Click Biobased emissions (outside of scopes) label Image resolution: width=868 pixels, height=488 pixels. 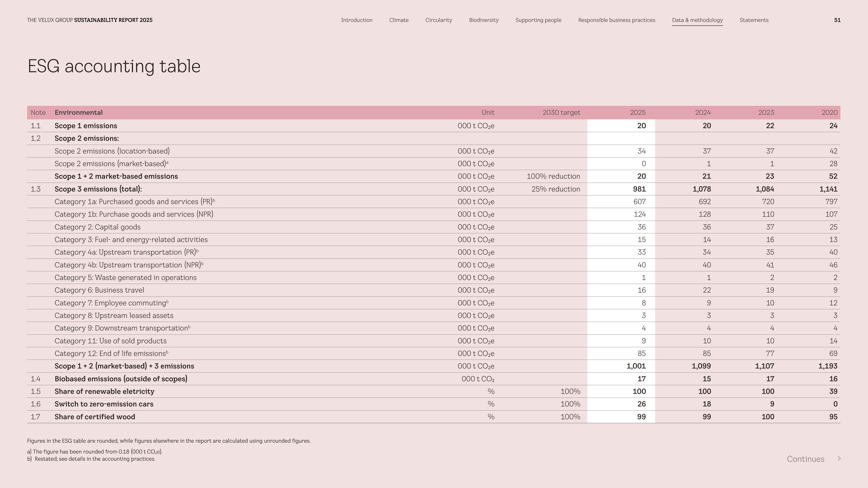point(121,379)
